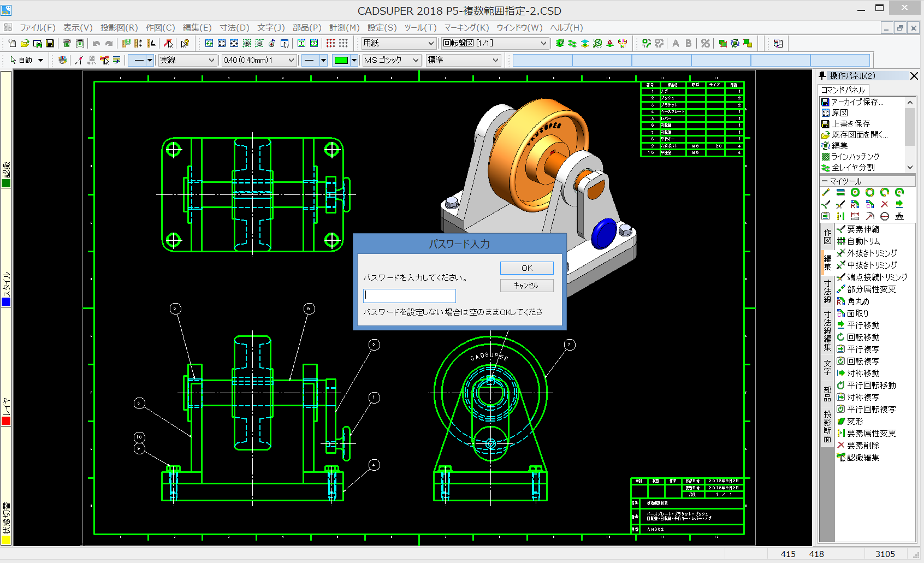
Task: Open the 用紙 dropdown
Action: [399, 43]
